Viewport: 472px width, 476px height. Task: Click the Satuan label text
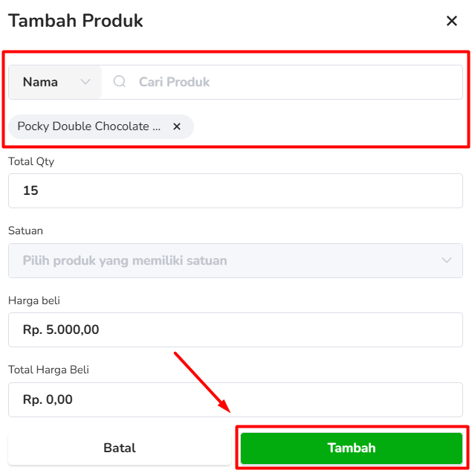tap(25, 231)
